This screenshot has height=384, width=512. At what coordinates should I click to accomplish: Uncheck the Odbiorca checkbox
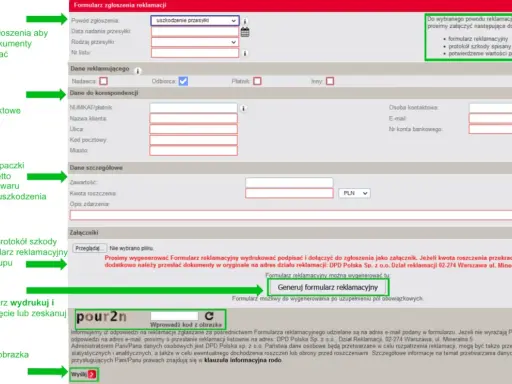(183, 81)
